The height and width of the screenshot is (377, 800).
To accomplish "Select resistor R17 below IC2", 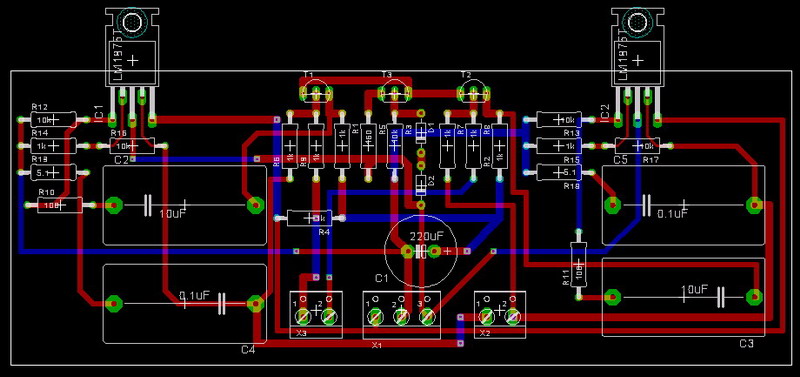I will [637, 146].
